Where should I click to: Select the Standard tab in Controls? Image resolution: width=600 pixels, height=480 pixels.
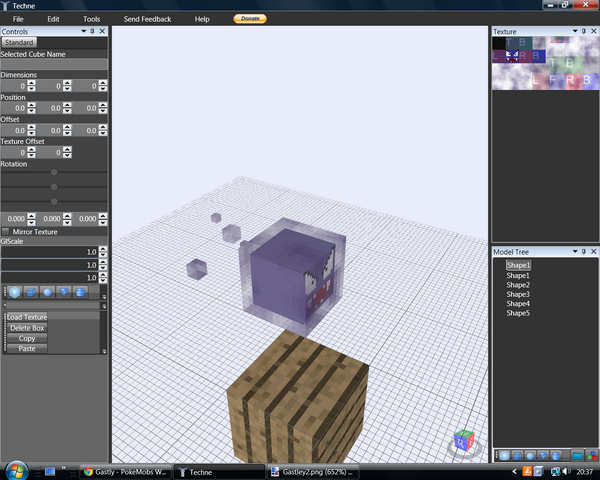pyautogui.click(x=19, y=42)
